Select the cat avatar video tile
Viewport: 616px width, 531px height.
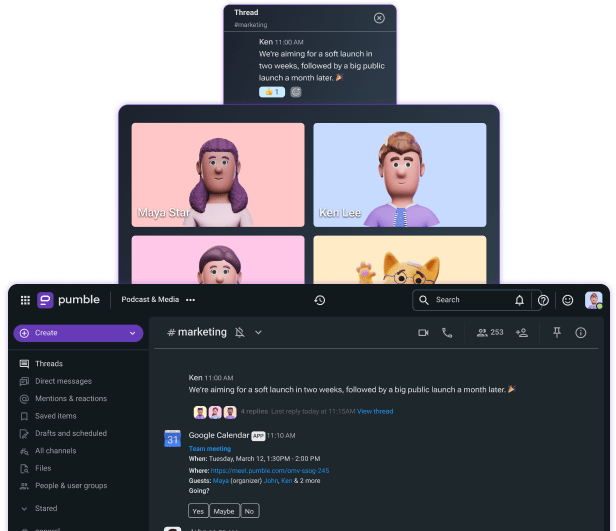[x=400, y=260]
